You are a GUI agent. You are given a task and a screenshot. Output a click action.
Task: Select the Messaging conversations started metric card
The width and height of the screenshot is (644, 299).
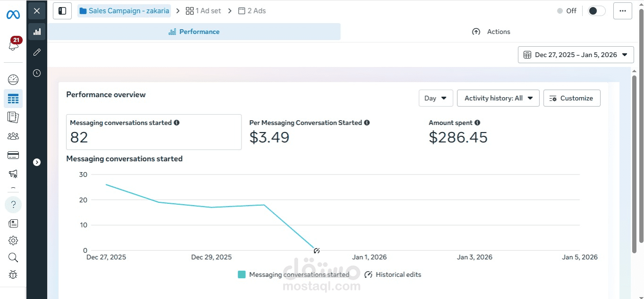coord(154,132)
